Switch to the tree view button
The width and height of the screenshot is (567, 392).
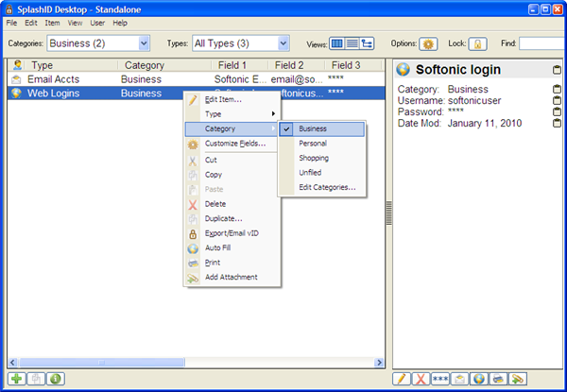pos(367,43)
